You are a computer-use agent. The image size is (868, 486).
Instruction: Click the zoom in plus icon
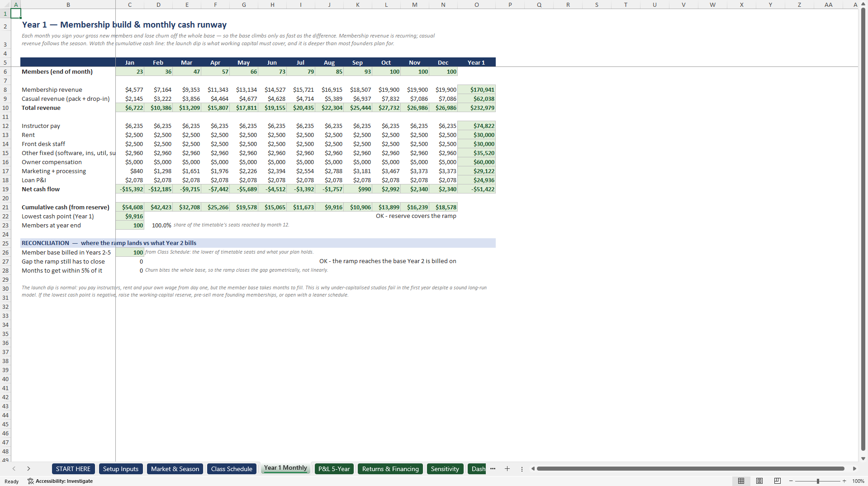click(844, 481)
